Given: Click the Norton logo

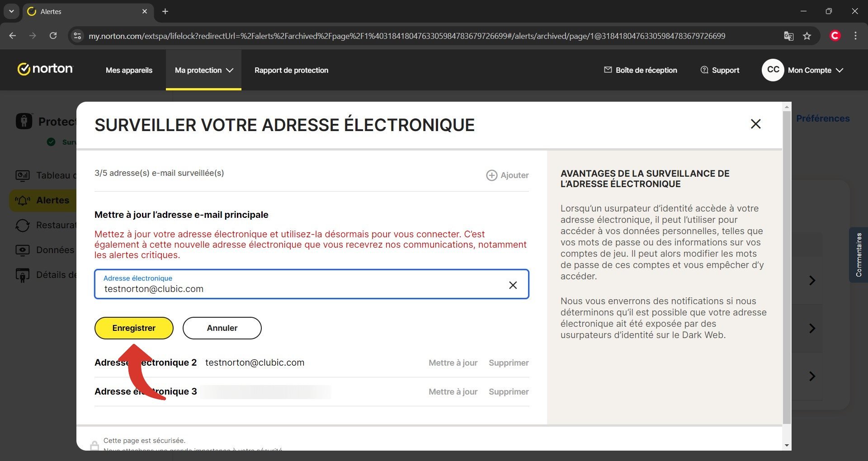Looking at the screenshot, I should coord(45,69).
